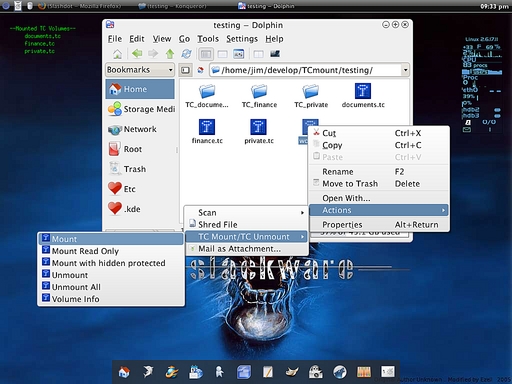
Task: Select Home in the bookmarks sidebar
Action: point(140,89)
